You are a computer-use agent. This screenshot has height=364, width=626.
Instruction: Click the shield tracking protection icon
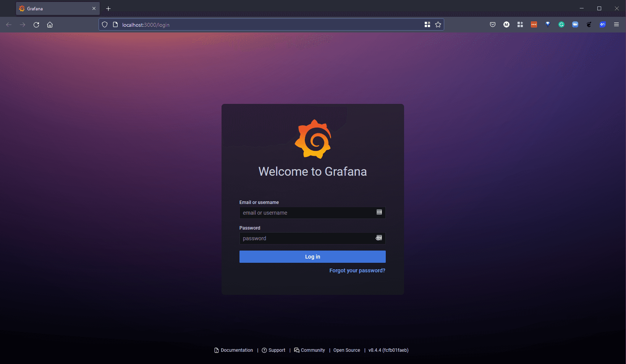point(105,24)
